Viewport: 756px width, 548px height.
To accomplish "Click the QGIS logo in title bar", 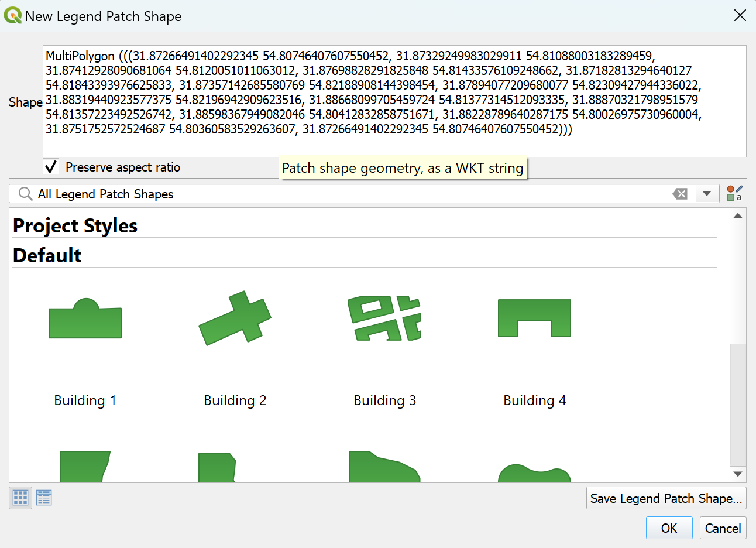I will click(12, 16).
